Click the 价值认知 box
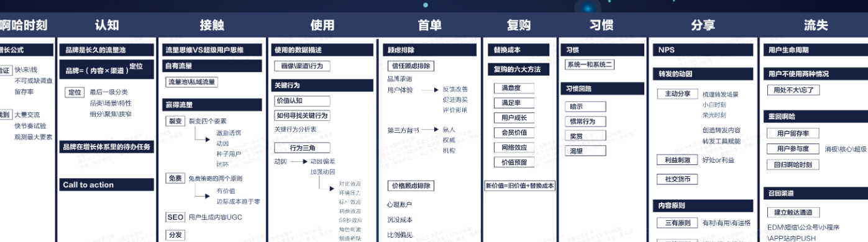 point(301,101)
